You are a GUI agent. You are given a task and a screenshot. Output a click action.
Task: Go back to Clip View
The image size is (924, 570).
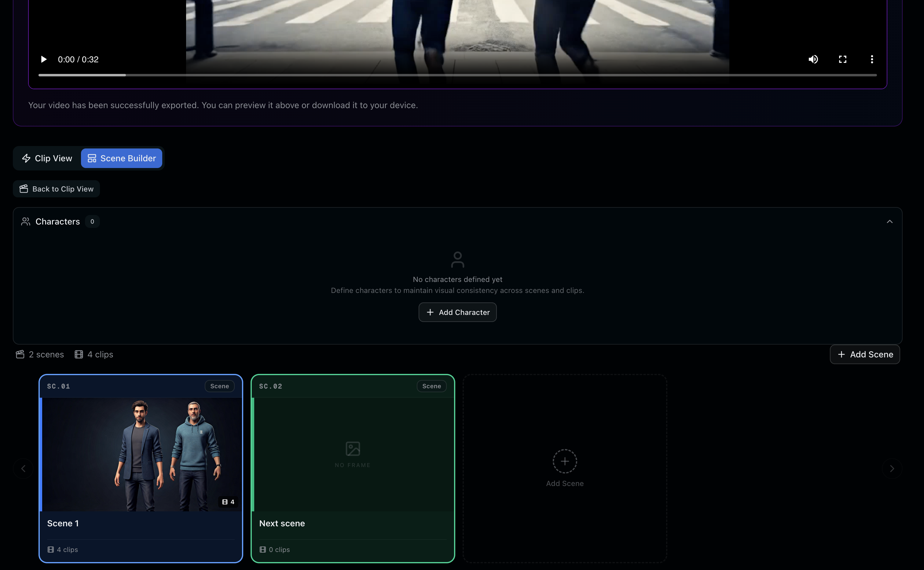pos(56,189)
